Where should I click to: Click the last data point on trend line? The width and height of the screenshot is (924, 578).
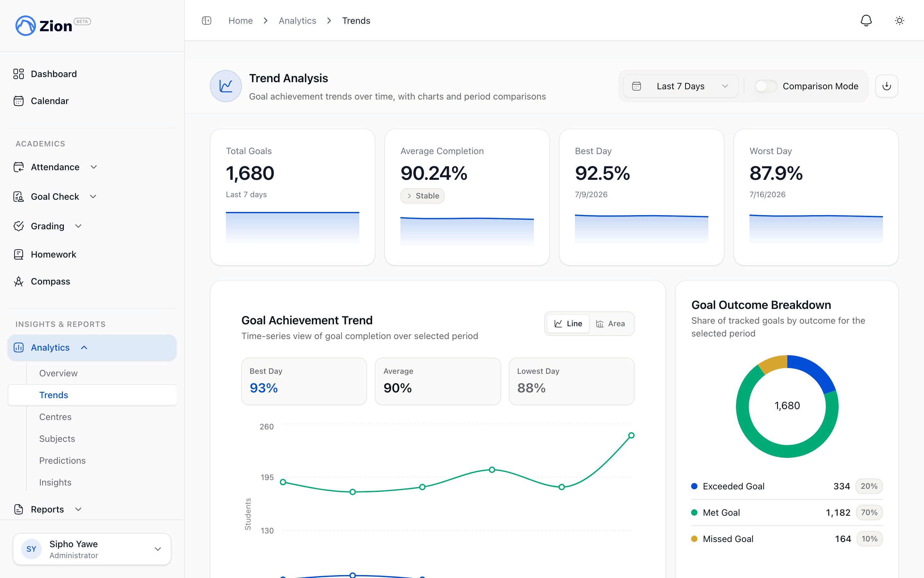pyautogui.click(x=631, y=435)
